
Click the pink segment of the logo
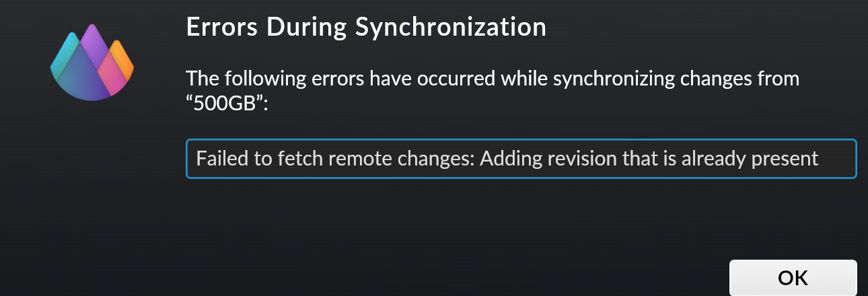(x=112, y=73)
